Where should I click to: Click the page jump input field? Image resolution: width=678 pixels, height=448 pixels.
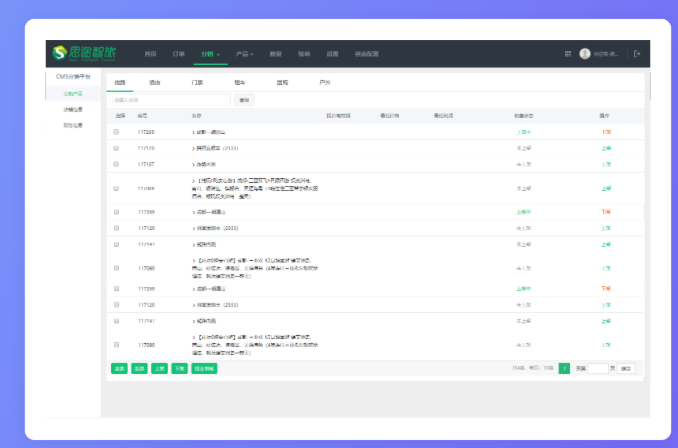(598, 368)
